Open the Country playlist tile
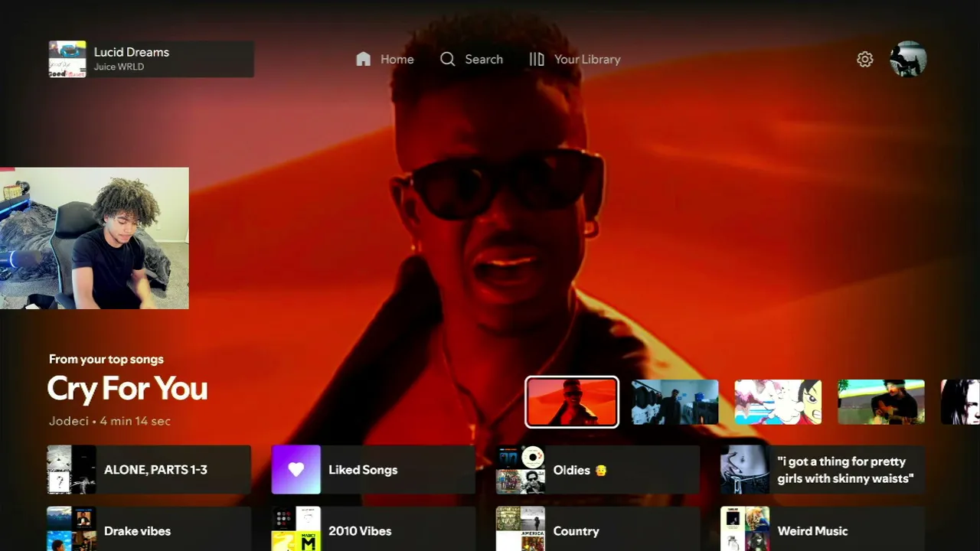Screen dimensions: 980x551 (x=598, y=529)
